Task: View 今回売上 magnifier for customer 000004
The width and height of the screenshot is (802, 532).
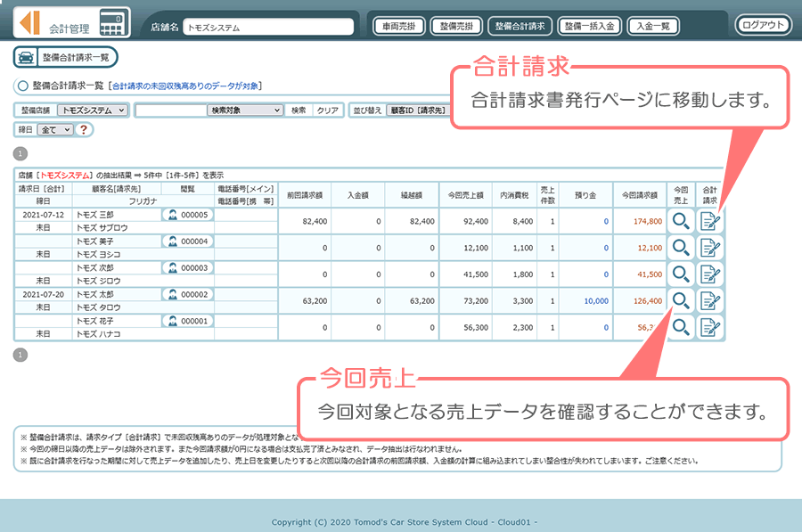Action: [681, 248]
